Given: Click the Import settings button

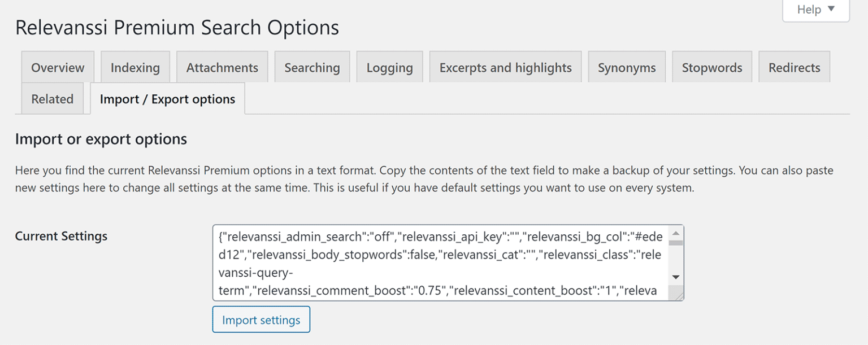Looking at the screenshot, I should [x=261, y=319].
